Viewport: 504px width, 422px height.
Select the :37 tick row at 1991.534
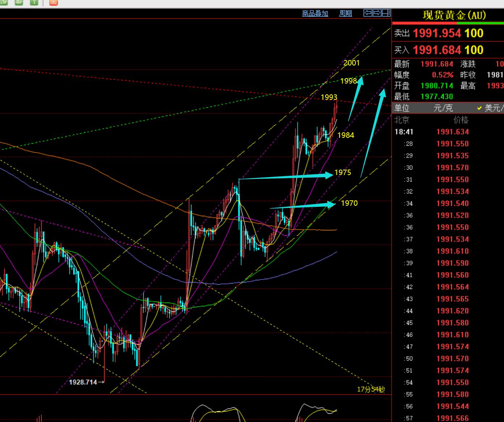pyautogui.click(x=448, y=239)
